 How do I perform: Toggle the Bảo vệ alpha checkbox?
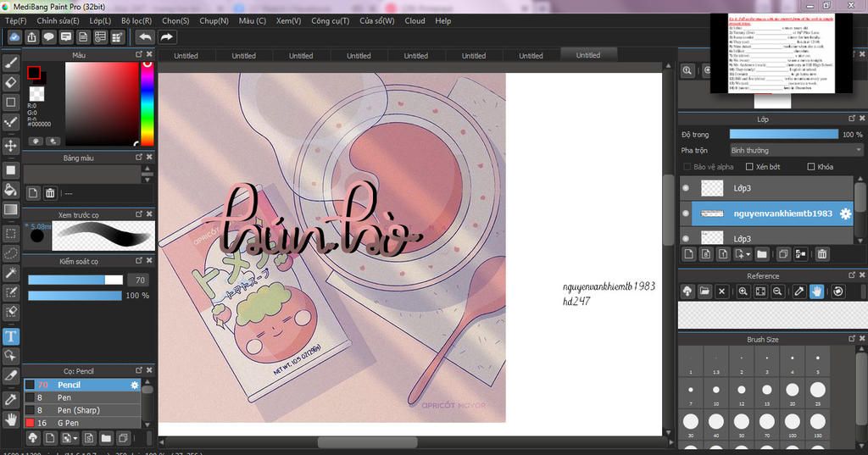(687, 167)
